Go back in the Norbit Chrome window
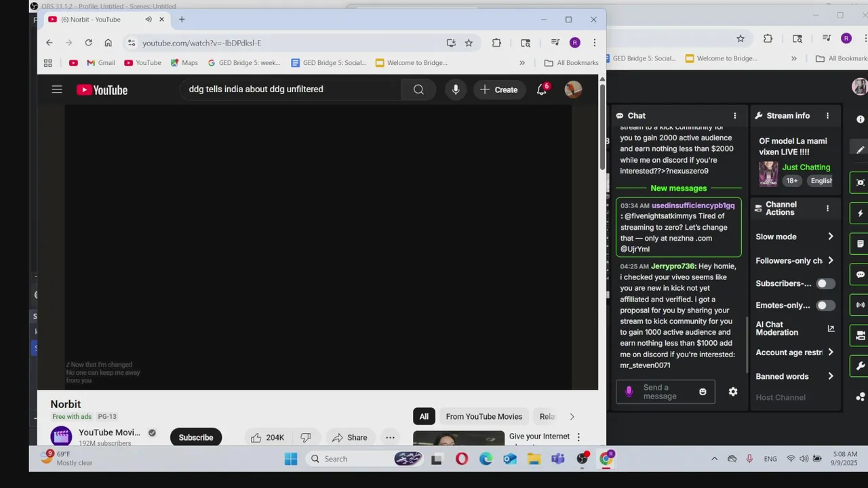This screenshot has height=488, width=868. (49, 43)
